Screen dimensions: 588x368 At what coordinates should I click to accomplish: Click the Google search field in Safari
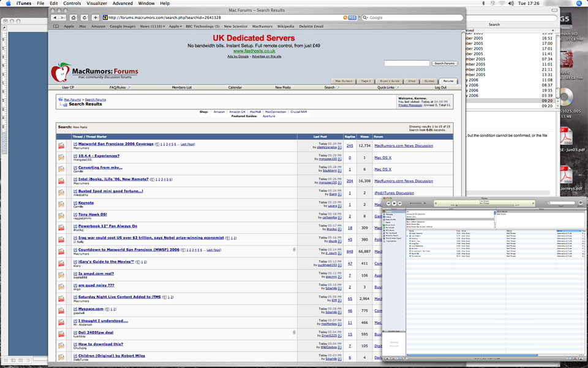412,18
